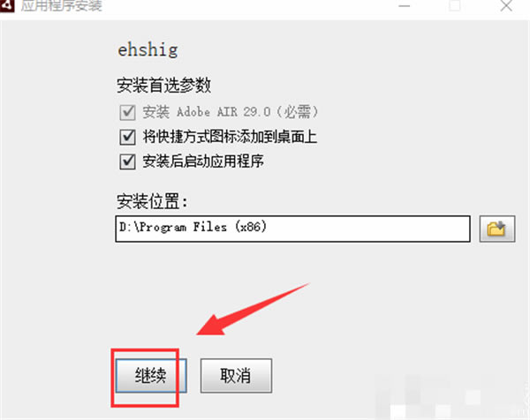Click 取消 to abort the installation

(236, 376)
